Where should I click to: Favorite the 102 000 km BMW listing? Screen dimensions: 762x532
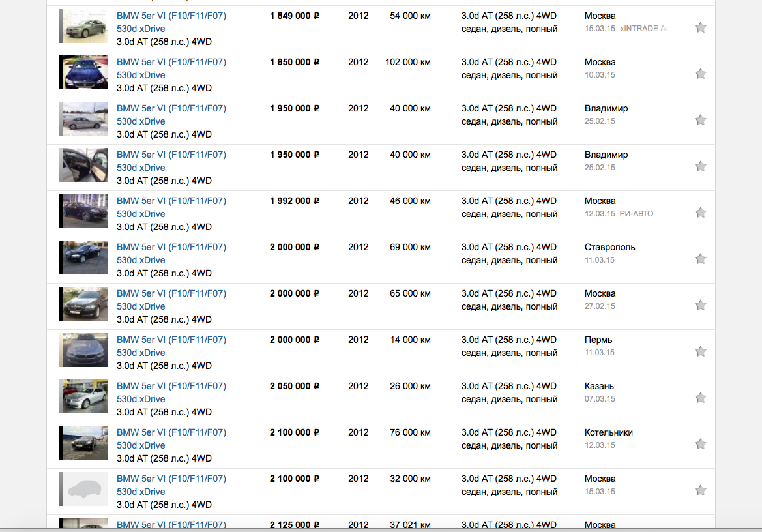click(x=700, y=74)
